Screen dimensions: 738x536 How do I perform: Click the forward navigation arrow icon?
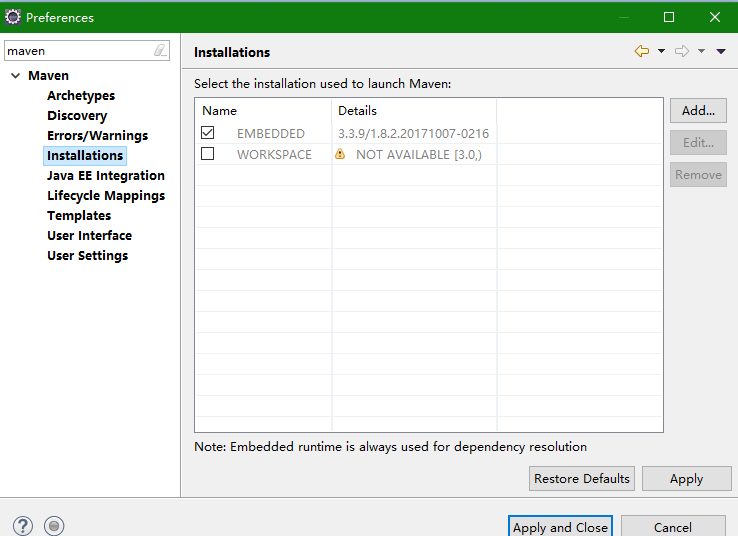(x=682, y=52)
